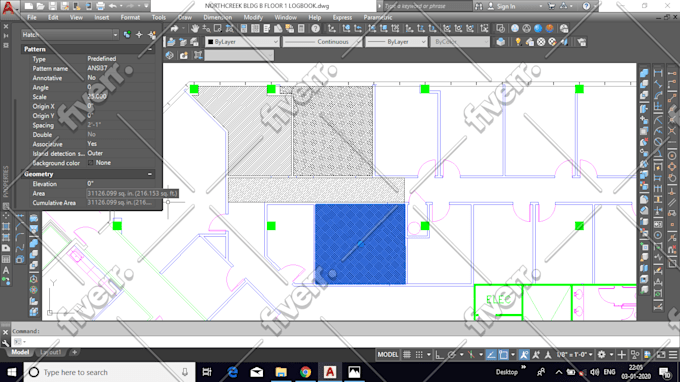Create a new drawing from Quick Access

click(x=28, y=6)
